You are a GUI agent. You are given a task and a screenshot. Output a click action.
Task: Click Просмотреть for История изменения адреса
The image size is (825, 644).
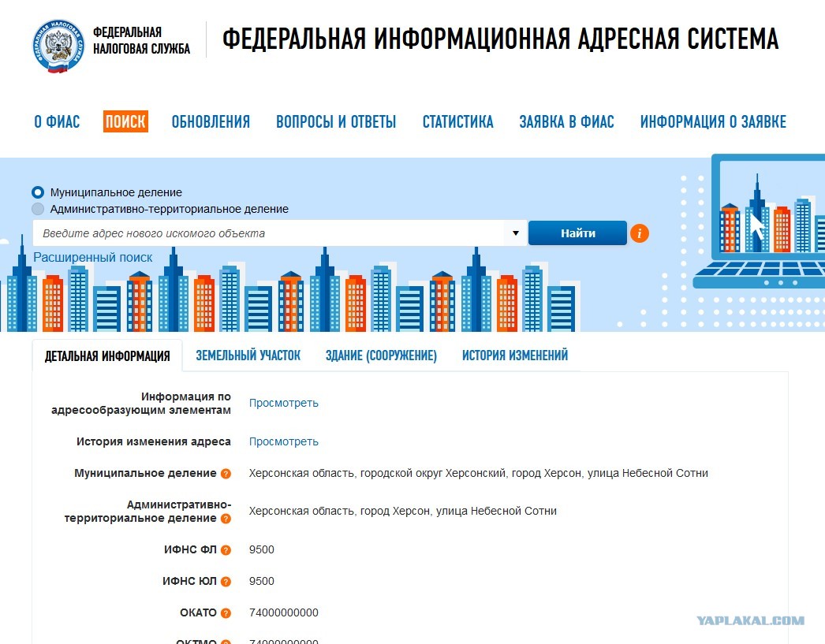pyautogui.click(x=284, y=441)
